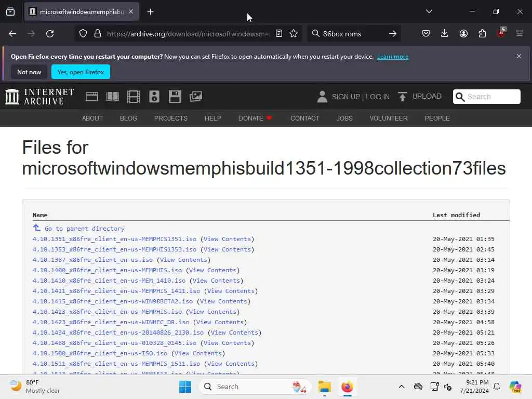Go back using the browser back arrow
The image size is (532, 399).
(12, 34)
